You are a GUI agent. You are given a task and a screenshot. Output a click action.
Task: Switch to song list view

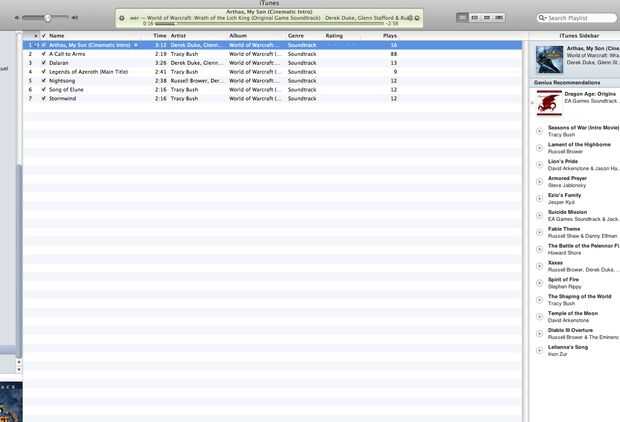(462, 18)
